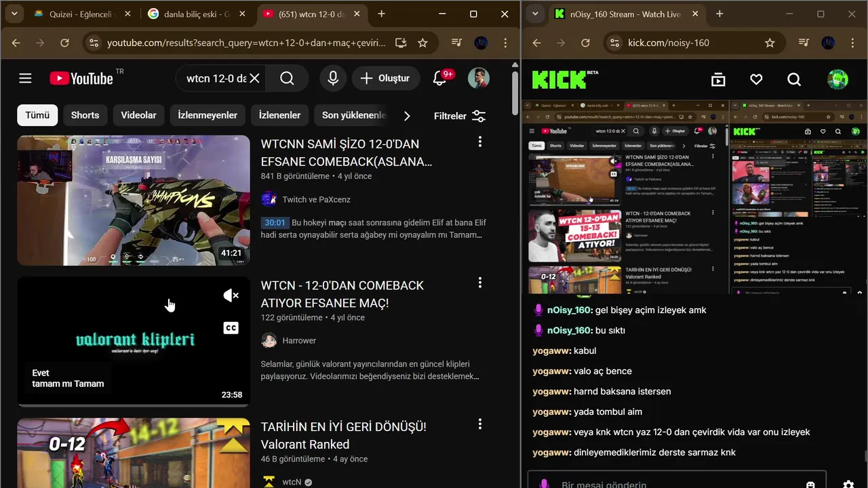Close the Quizei browser tab
The image size is (868, 488).
(127, 14)
